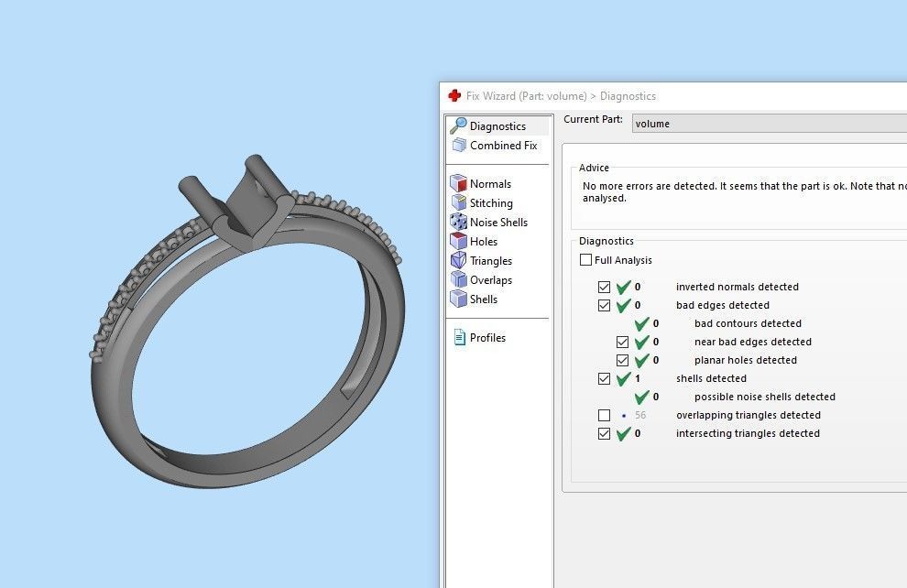Click the Shells cube icon
Screen dimensions: 907x588
tap(458, 299)
